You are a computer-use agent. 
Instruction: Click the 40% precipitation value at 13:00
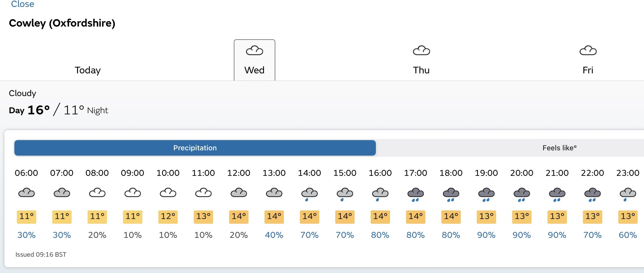coord(274,235)
